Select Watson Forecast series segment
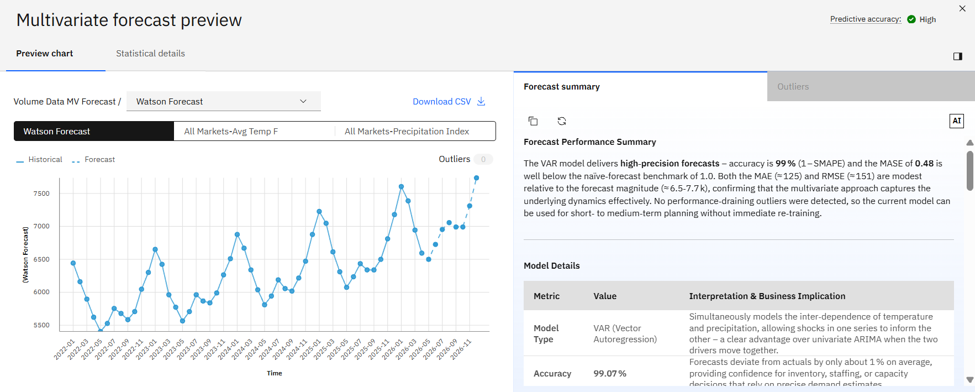Viewport: 975px width, 392px height. pos(94,131)
